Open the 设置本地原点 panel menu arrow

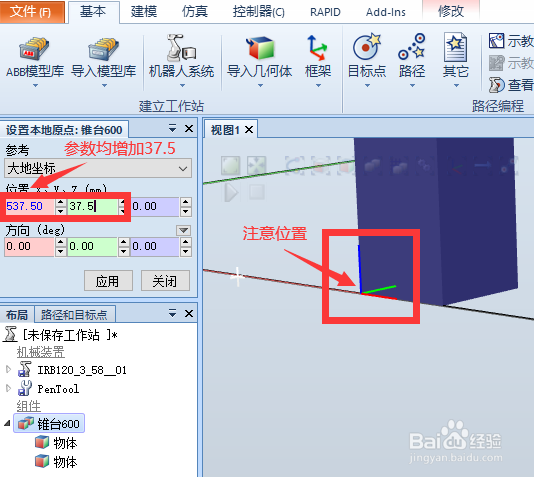pyautogui.click(x=172, y=129)
